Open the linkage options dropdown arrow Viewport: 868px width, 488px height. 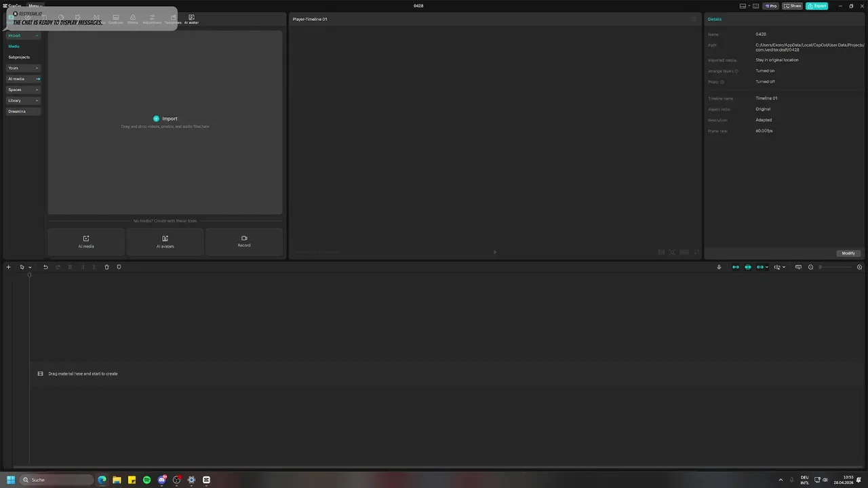pyautogui.click(x=767, y=267)
